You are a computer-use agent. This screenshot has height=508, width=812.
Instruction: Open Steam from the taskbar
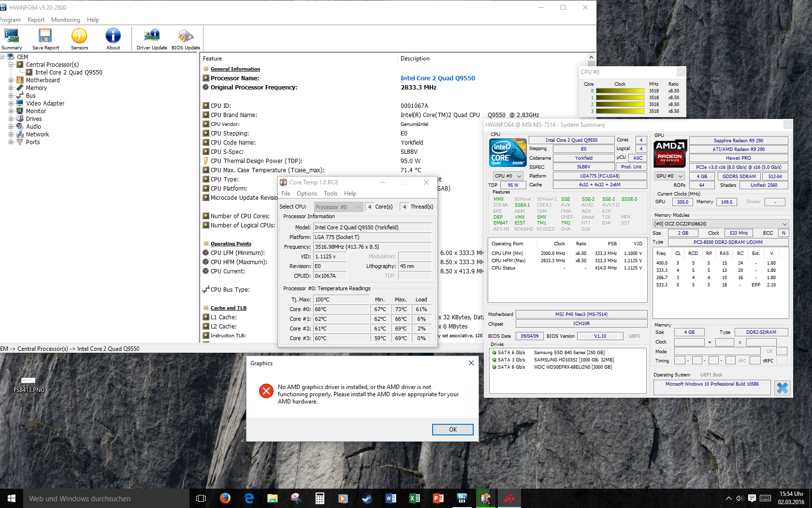coord(367,498)
